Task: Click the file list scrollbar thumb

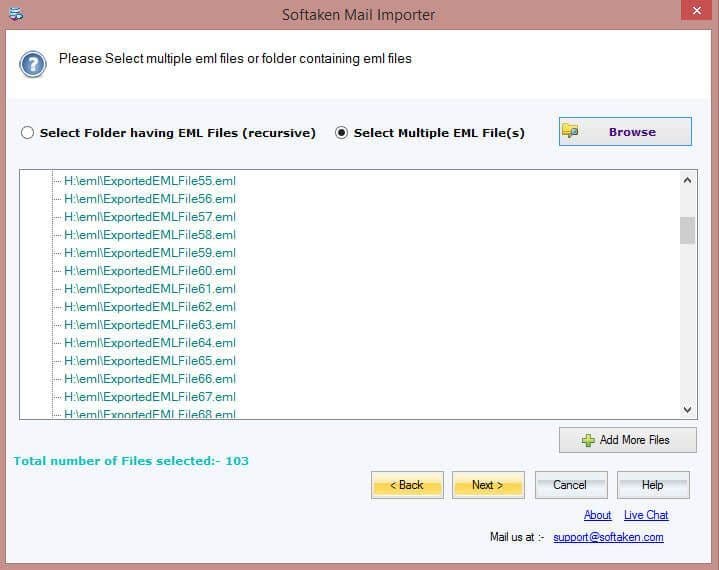Action: pos(687,230)
